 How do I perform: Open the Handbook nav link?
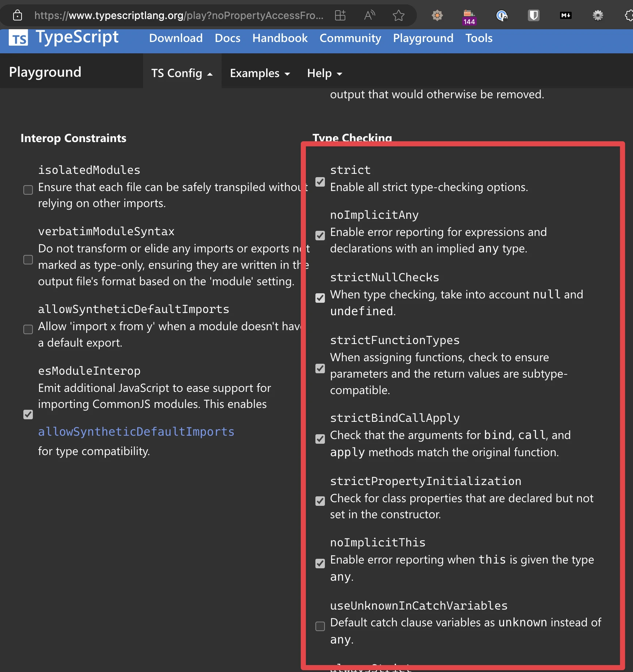click(280, 38)
